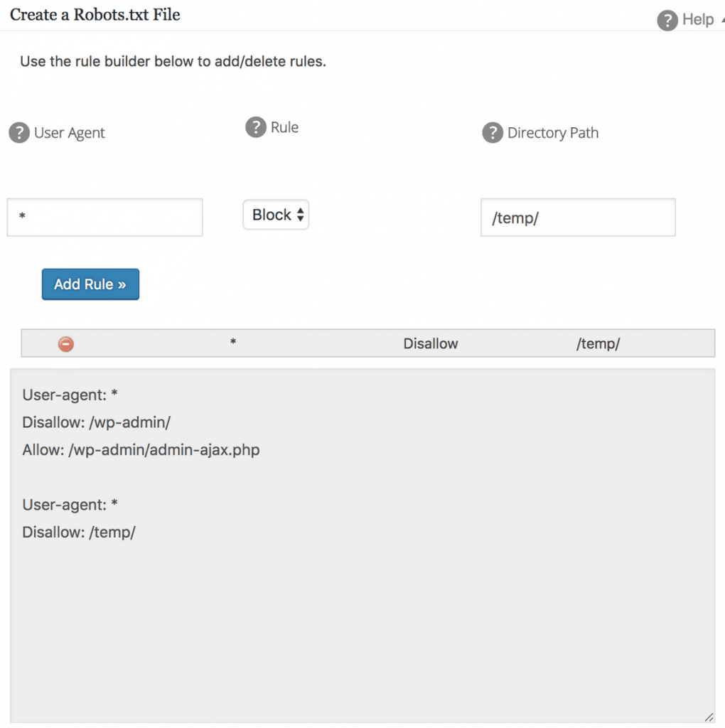
Task: Click the Directory Path help icon
Action: pyautogui.click(x=493, y=133)
